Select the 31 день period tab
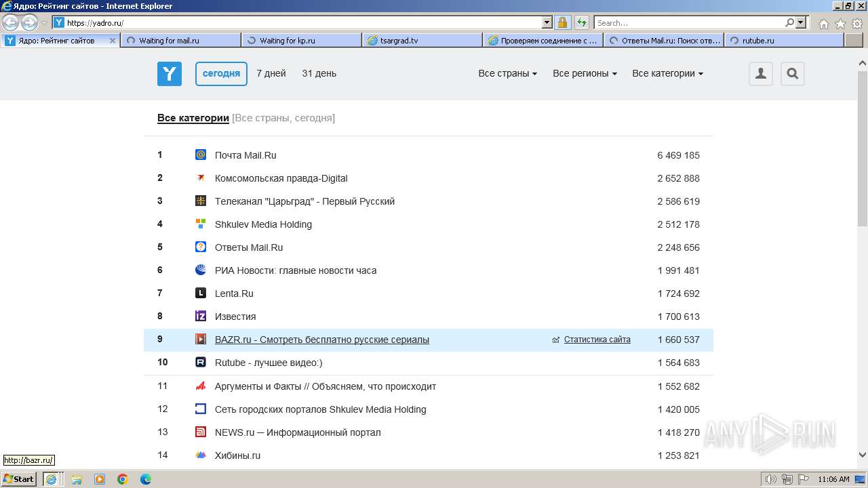Image resolution: width=868 pixels, height=488 pixels. point(319,73)
